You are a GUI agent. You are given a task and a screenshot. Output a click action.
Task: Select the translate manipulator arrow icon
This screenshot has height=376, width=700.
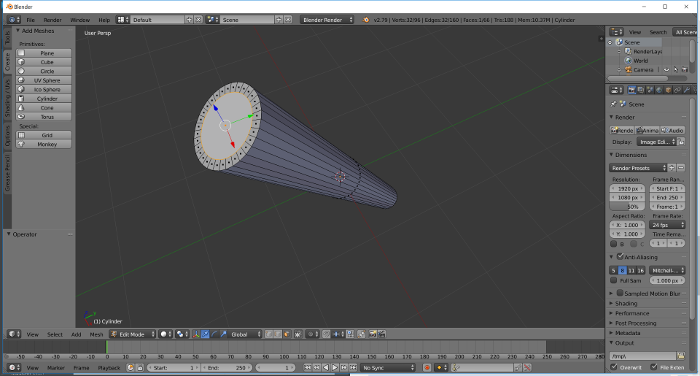tap(205, 334)
